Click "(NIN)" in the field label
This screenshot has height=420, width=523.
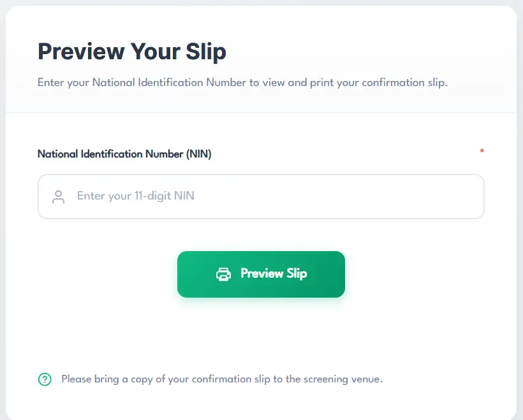(198, 154)
